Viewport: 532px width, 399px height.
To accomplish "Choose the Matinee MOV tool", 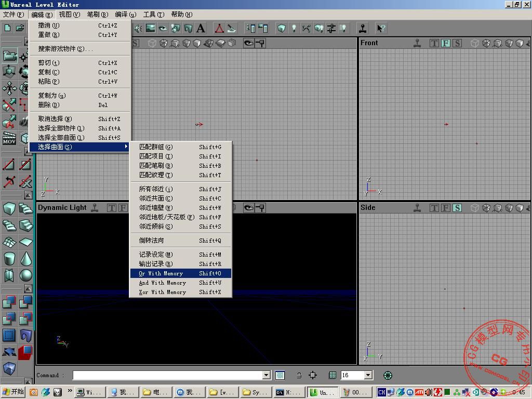I will [9, 138].
